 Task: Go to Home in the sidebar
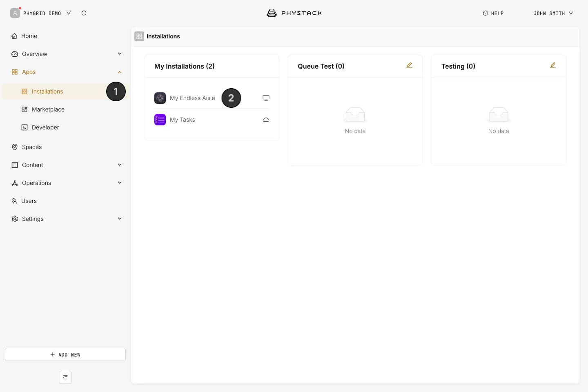(x=65, y=36)
